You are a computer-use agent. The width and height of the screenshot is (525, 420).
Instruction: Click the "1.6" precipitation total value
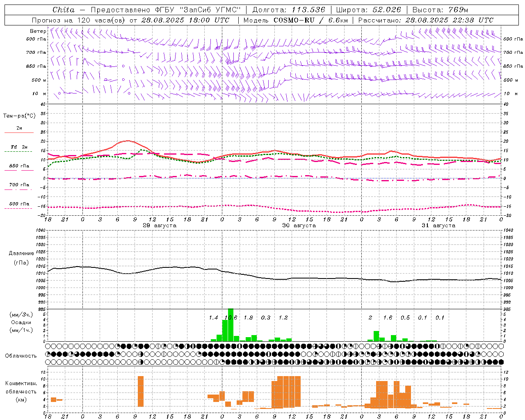(388, 318)
